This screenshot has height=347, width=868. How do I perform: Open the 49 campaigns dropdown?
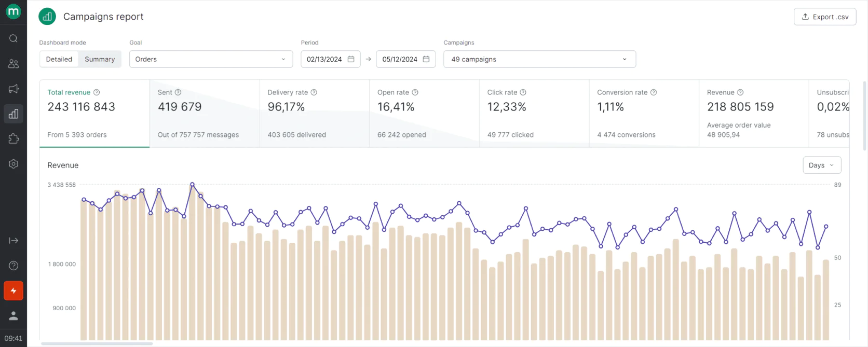tap(539, 59)
